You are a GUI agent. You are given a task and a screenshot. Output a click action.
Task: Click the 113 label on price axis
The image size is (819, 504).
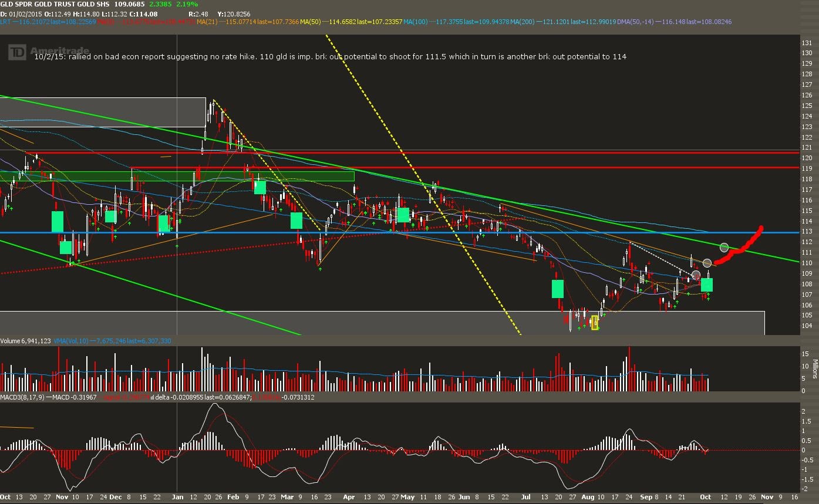coord(807,232)
